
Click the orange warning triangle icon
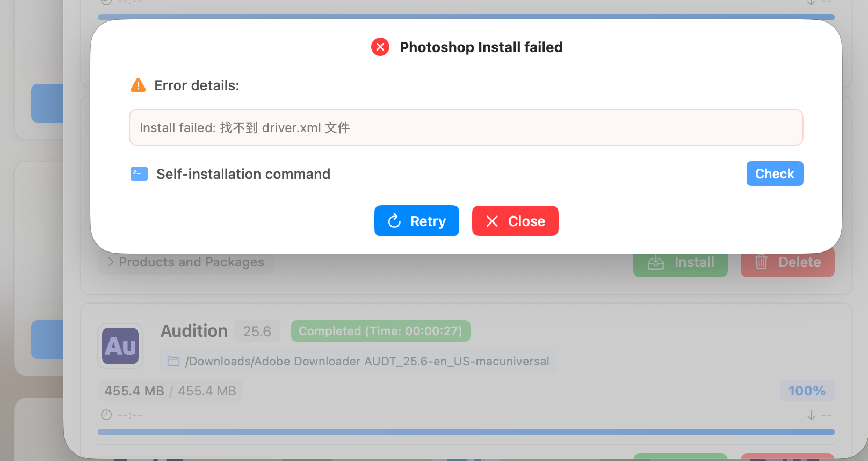point(138,85)
